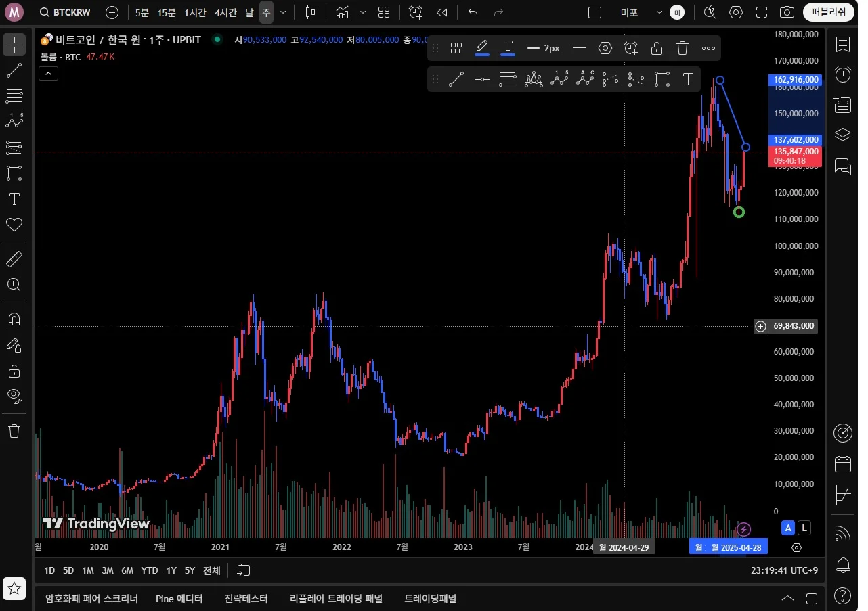Open quick search in the top toolbar
The width and height of the screenshot is (868, 611).
click(710, 12)
